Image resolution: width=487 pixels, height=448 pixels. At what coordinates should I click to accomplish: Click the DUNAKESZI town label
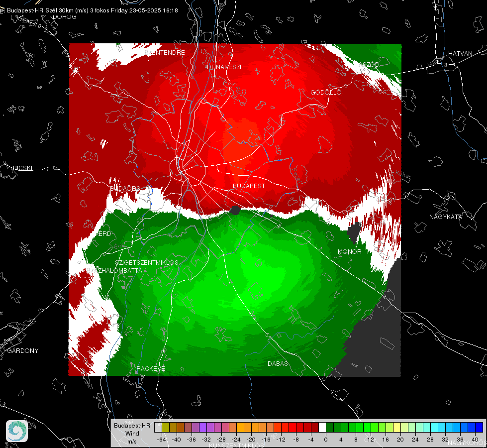224,67
